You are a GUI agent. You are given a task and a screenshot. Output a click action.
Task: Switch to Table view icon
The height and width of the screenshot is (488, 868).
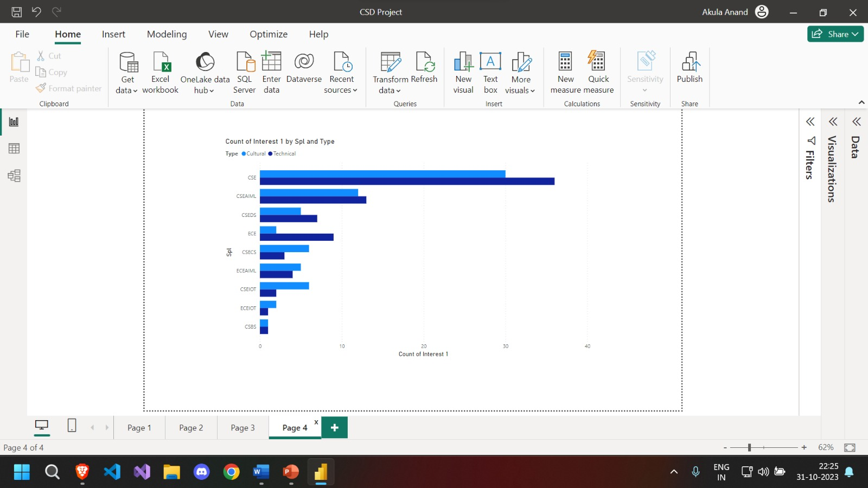[x=14, y=149]
